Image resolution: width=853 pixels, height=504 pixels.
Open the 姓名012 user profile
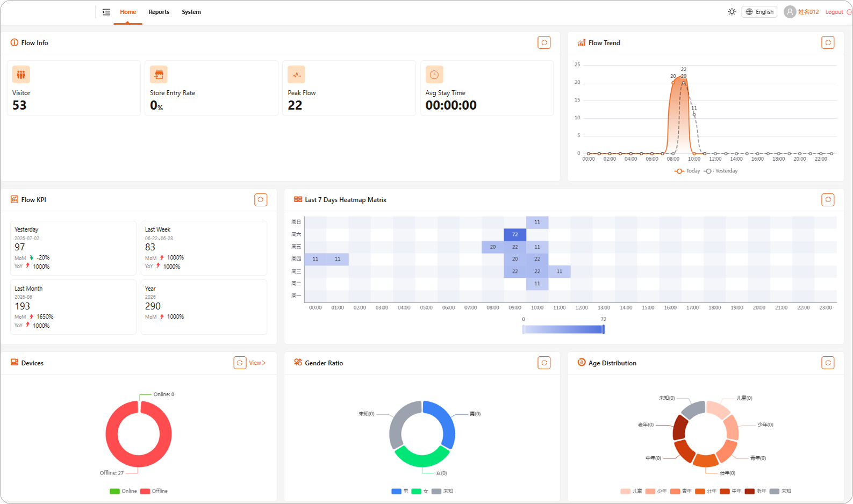tap(808, 12)
